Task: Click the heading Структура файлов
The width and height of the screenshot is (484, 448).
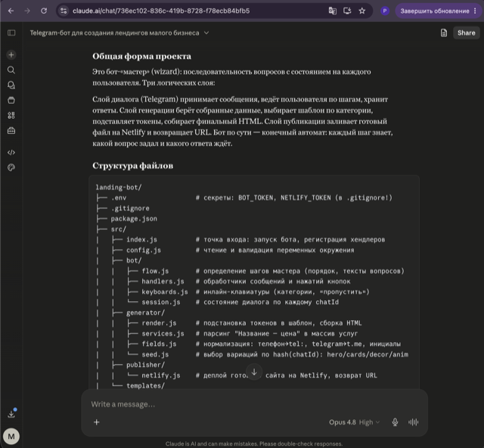Action: [x=133, y=166]
